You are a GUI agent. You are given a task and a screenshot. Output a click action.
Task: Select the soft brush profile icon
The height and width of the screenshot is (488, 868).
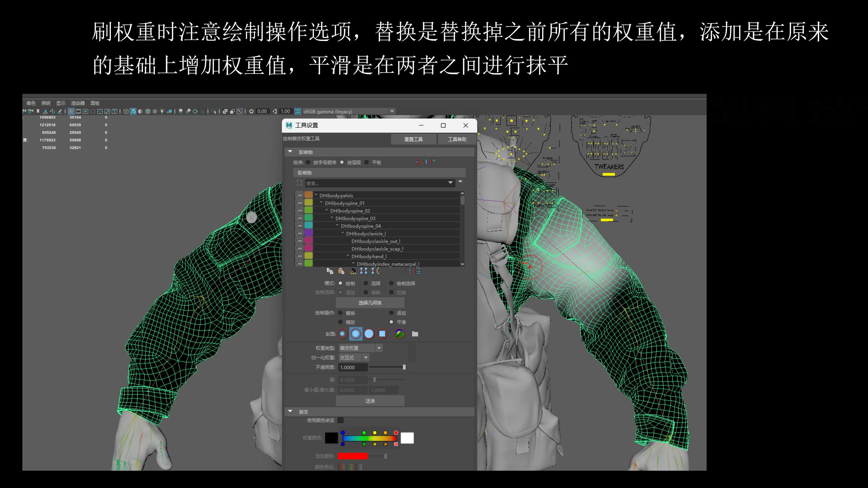click(356, 334)
